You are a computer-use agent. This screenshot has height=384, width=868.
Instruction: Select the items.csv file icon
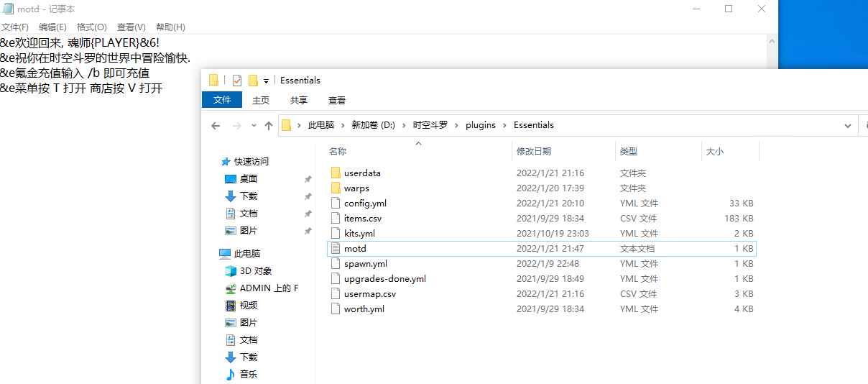[x=336, y=219]
